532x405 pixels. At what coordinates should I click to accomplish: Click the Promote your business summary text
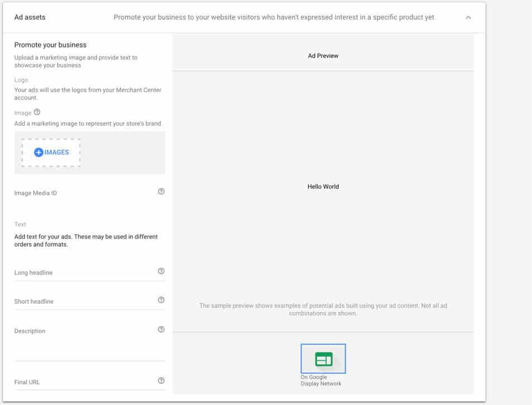coord(274,17)
